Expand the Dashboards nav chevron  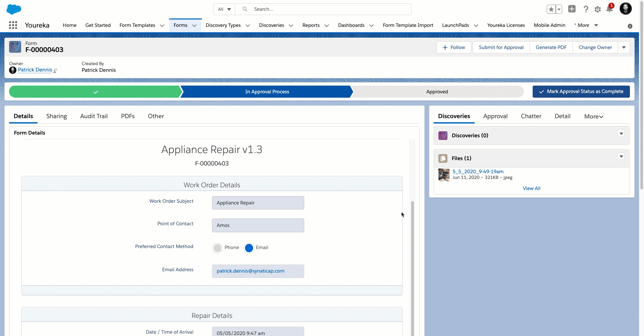tap(371, 26)
